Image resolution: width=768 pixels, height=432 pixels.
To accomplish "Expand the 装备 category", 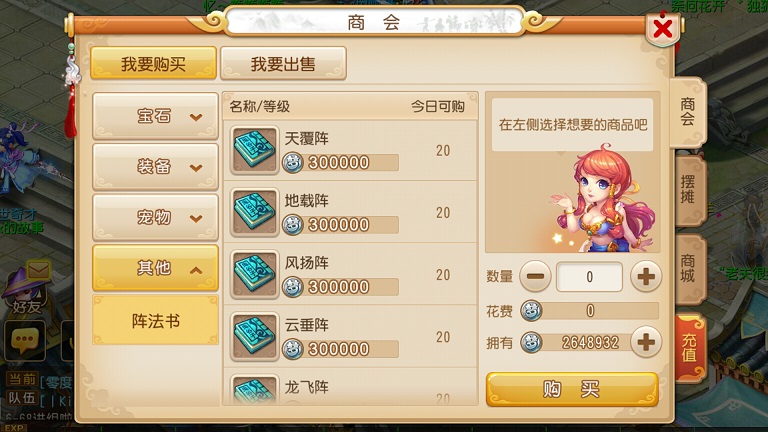I will point(155,167).
